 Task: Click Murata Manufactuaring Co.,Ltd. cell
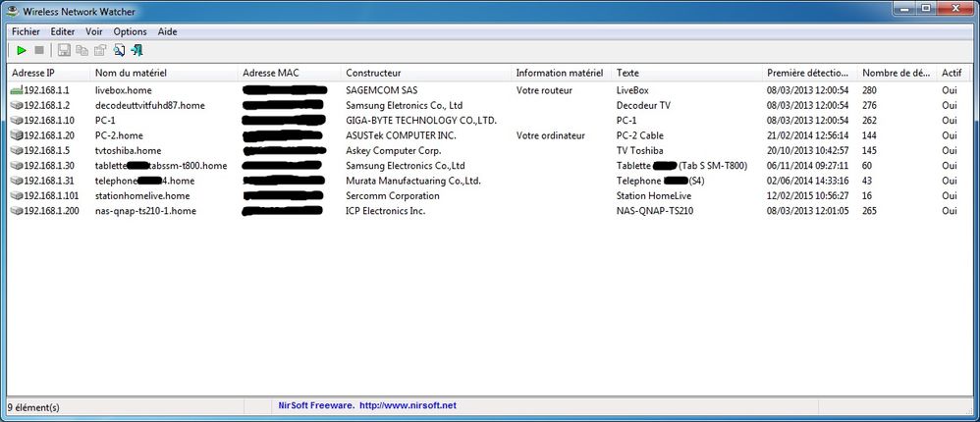(x=413, y=181)
